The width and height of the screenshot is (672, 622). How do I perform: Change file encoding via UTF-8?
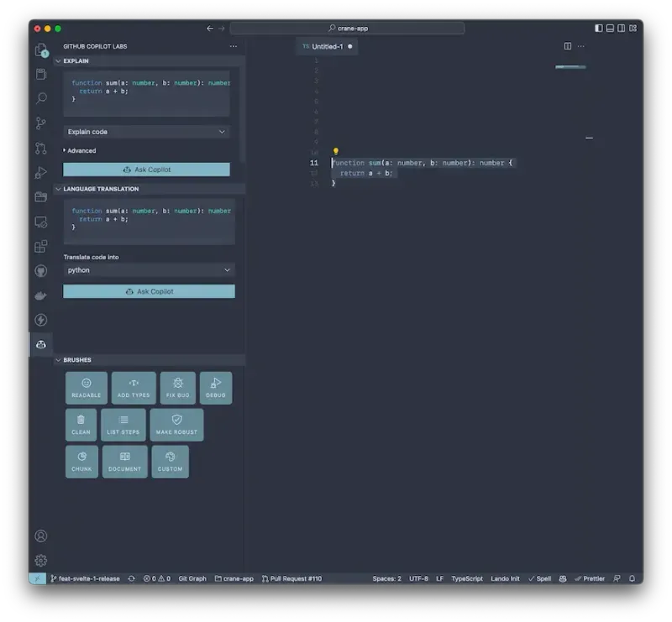click(418, 578)
